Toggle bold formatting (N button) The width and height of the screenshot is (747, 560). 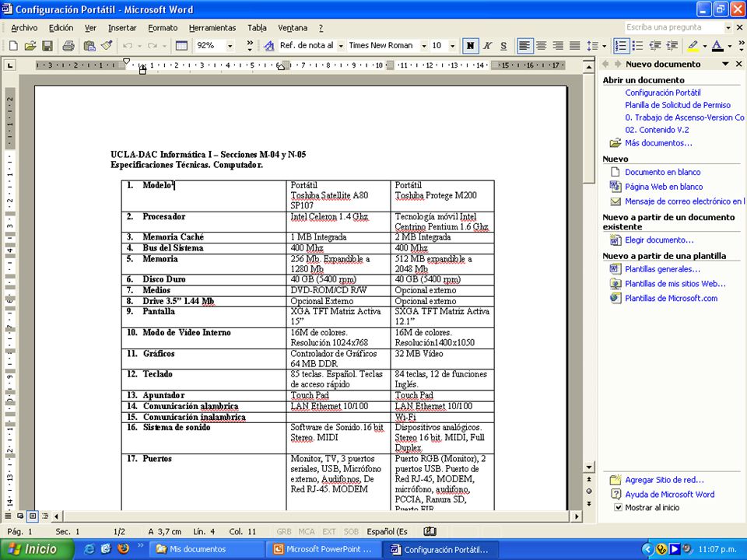pos(470,46)
